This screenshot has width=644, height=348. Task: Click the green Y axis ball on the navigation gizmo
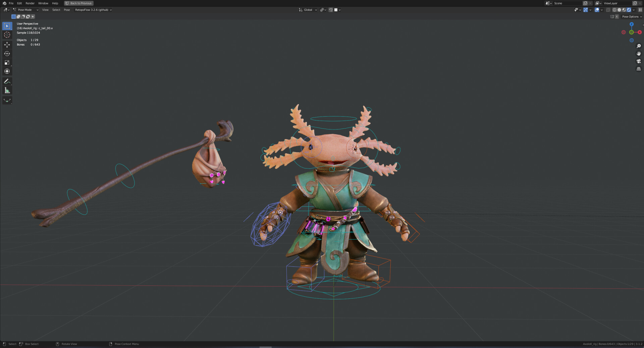[632, 32]
